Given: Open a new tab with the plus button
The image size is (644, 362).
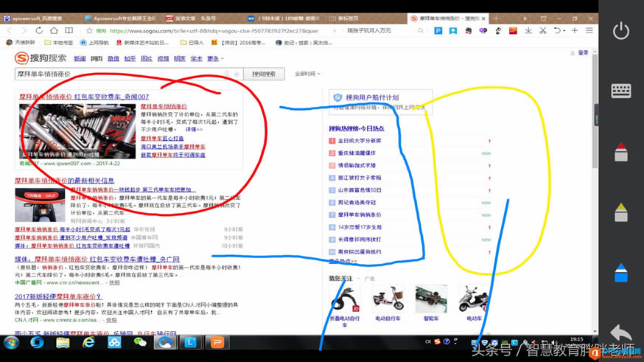Looking at the screenshot, I should tap(496, 18).
